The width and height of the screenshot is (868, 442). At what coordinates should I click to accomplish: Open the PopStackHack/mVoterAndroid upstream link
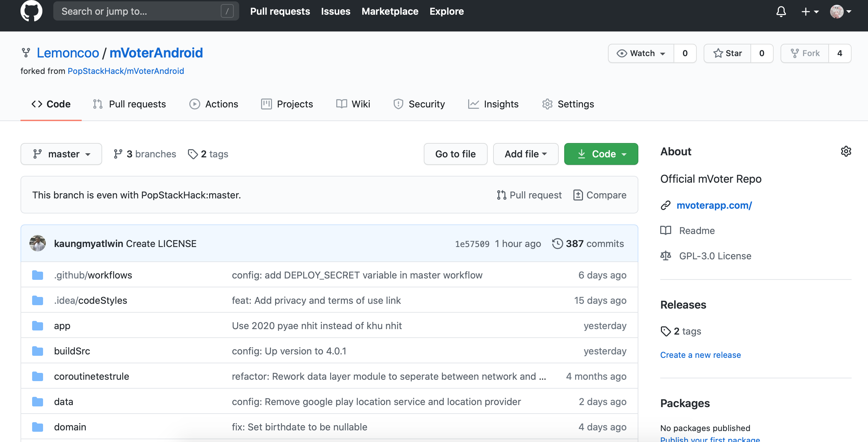[126, 71]
